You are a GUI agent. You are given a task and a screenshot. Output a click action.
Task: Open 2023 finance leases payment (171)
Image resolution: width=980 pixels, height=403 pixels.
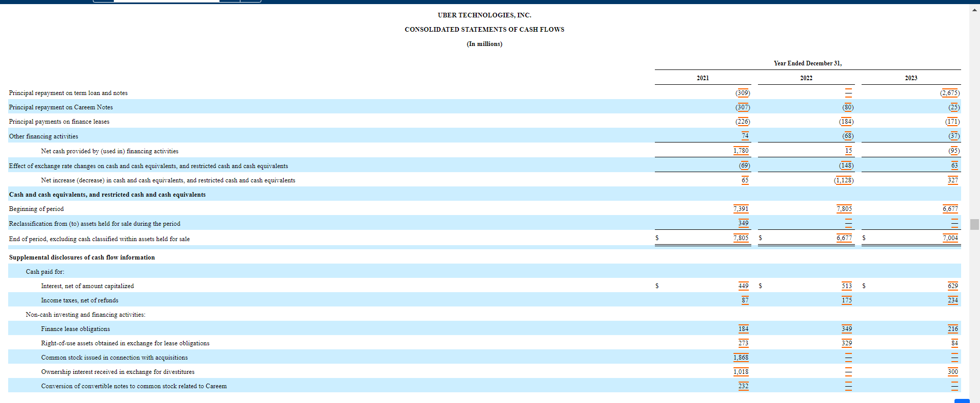point(952,122)
